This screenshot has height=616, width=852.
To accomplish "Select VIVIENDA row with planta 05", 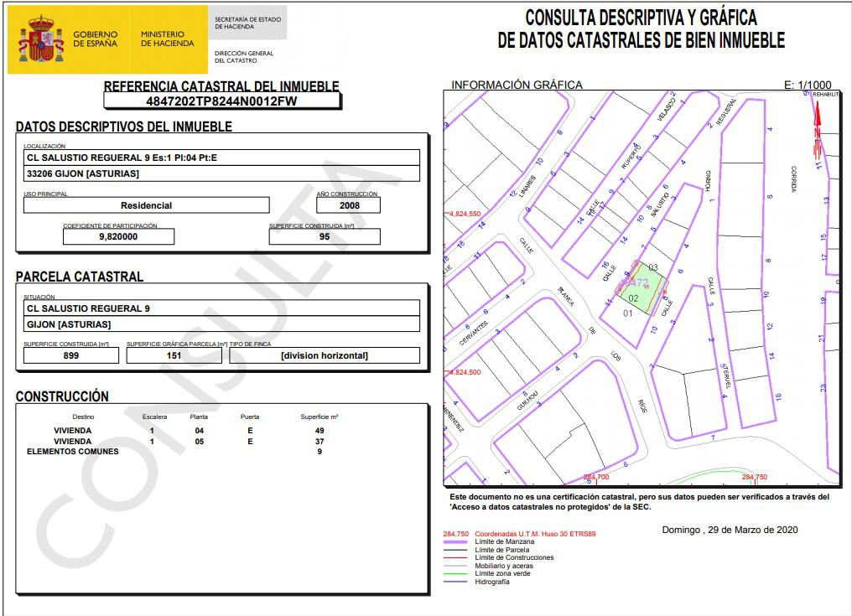I will (x=189, y=442).
